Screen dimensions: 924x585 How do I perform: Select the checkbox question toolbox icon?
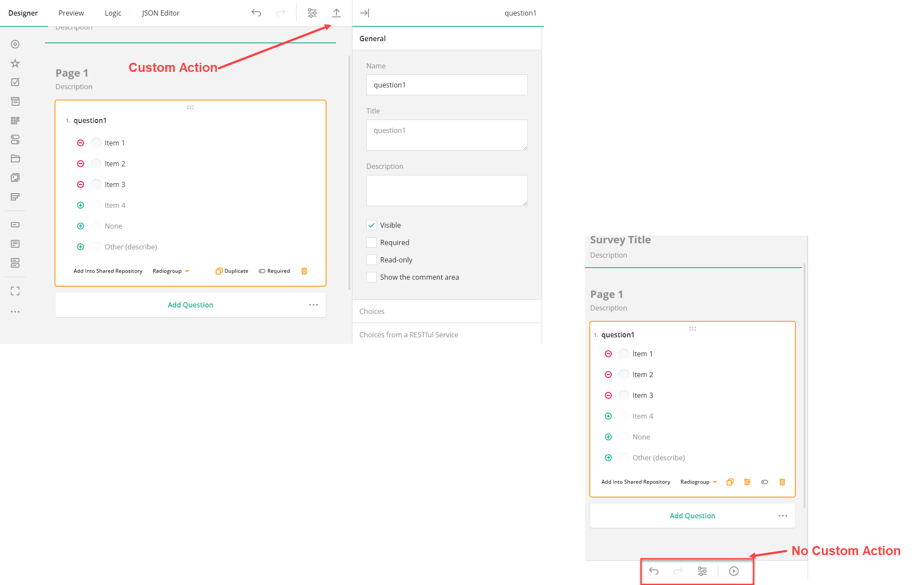[x=15, y=82]
